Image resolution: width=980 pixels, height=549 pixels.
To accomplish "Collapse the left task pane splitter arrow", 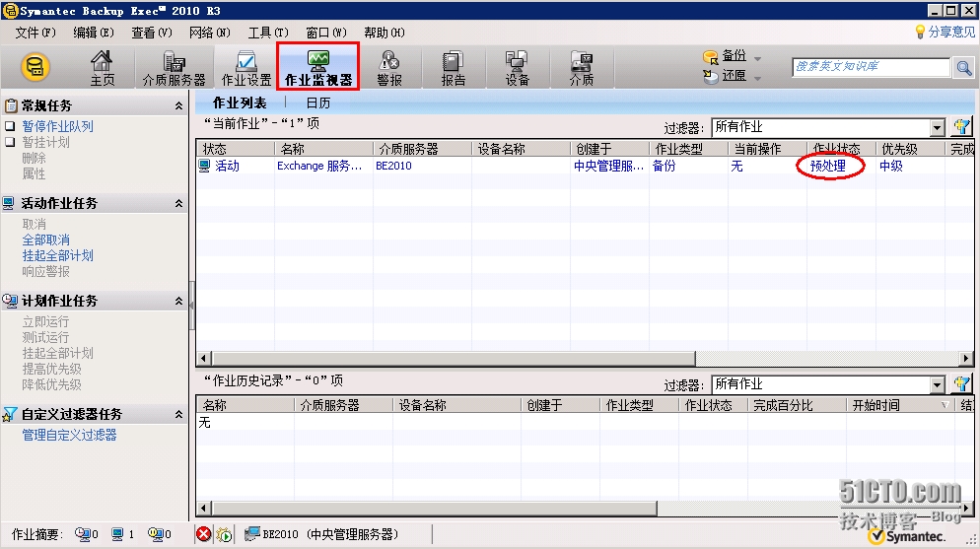I will (x=192, y=306).
